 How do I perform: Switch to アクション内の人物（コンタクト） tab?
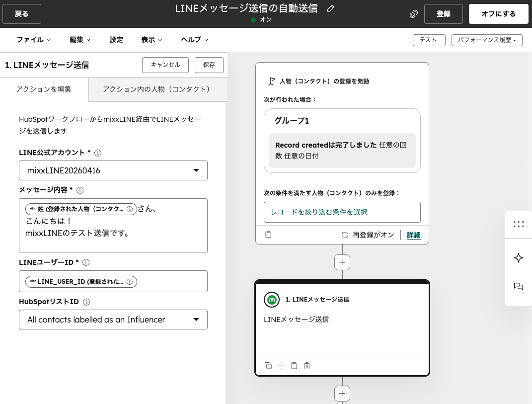[158, 89]
